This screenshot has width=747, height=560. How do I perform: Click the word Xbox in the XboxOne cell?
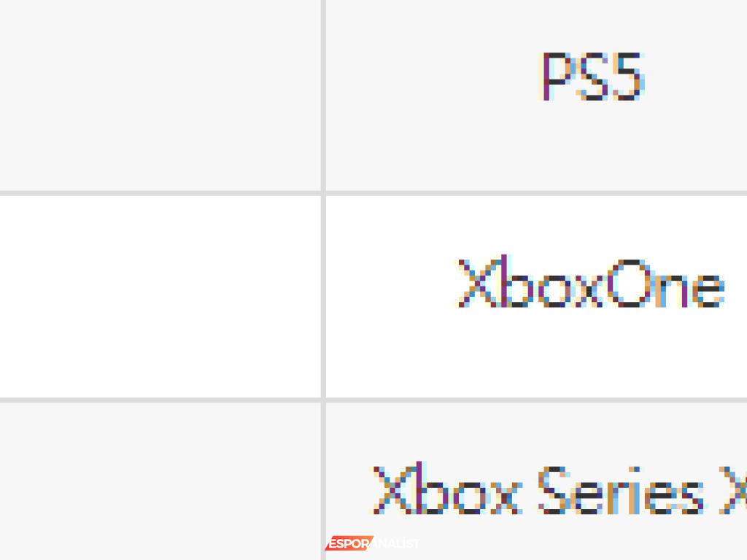[530, 282]
